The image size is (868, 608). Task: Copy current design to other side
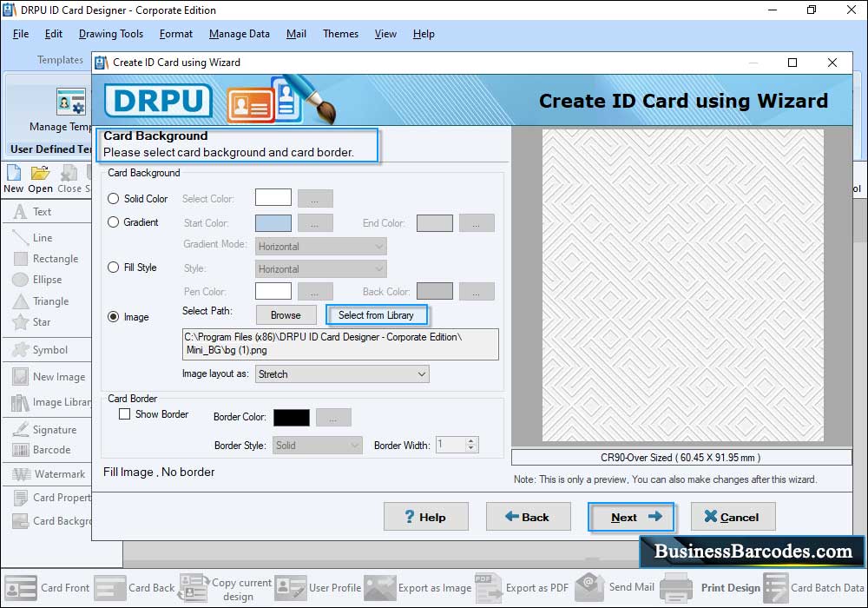(226, 589)
